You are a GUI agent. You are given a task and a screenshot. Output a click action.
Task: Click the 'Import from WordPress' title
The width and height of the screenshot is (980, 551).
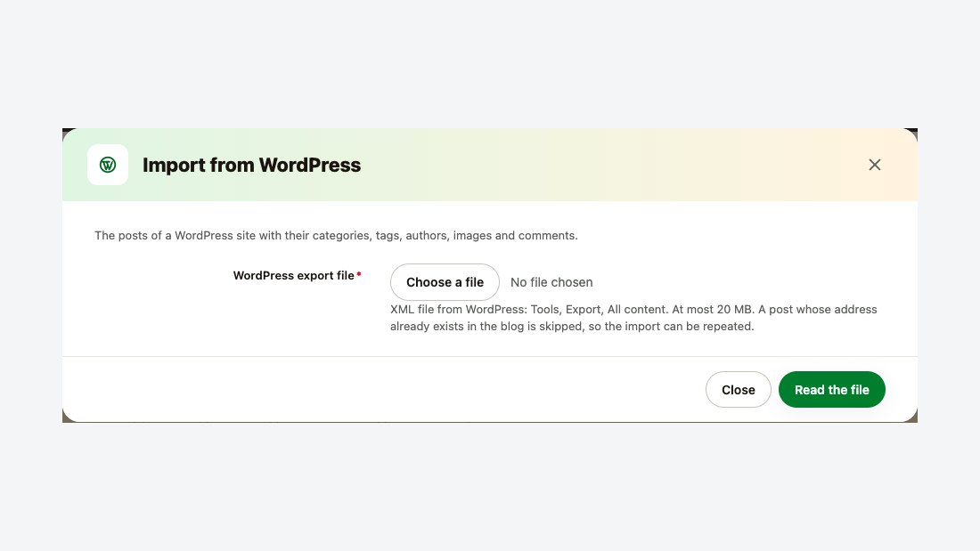[251, 165]
